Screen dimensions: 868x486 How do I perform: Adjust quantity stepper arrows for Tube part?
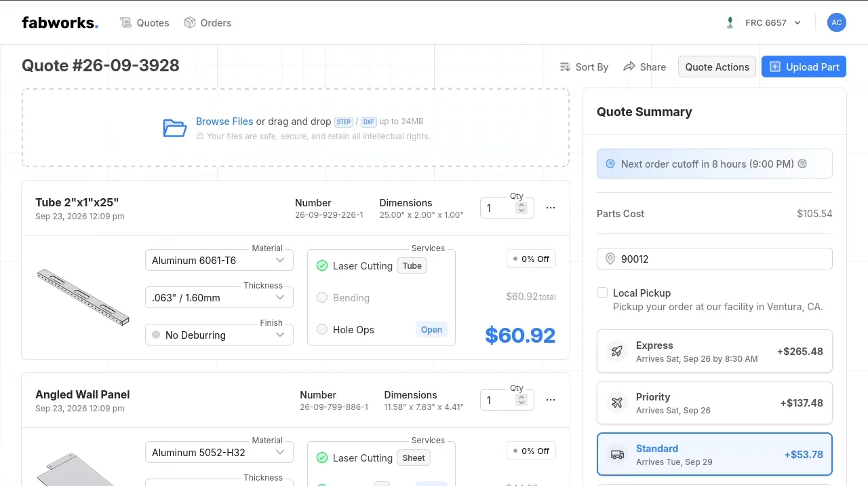pos(521,208)
